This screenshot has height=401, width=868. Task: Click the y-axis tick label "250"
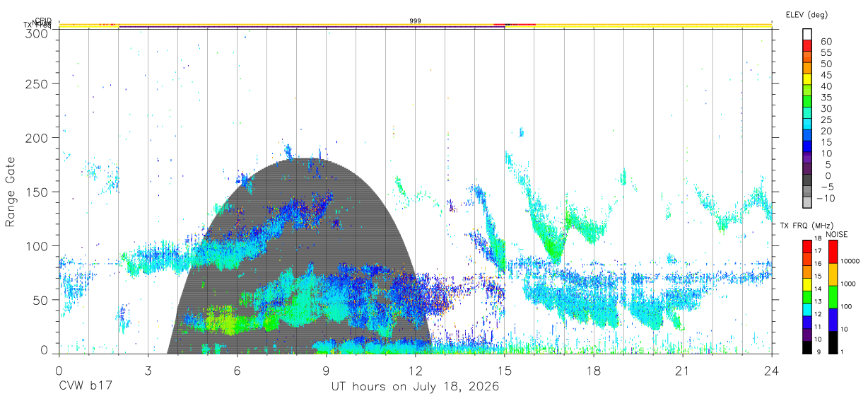click(37, 84)
